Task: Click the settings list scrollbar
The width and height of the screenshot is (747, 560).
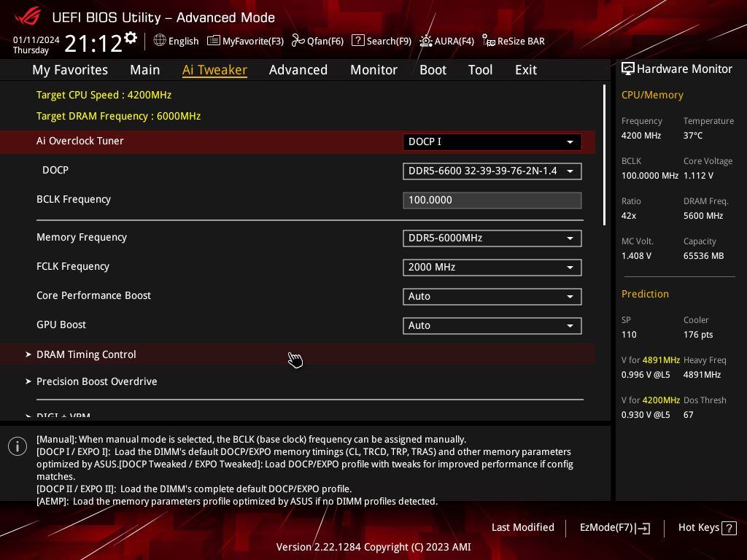Action: 604,155
